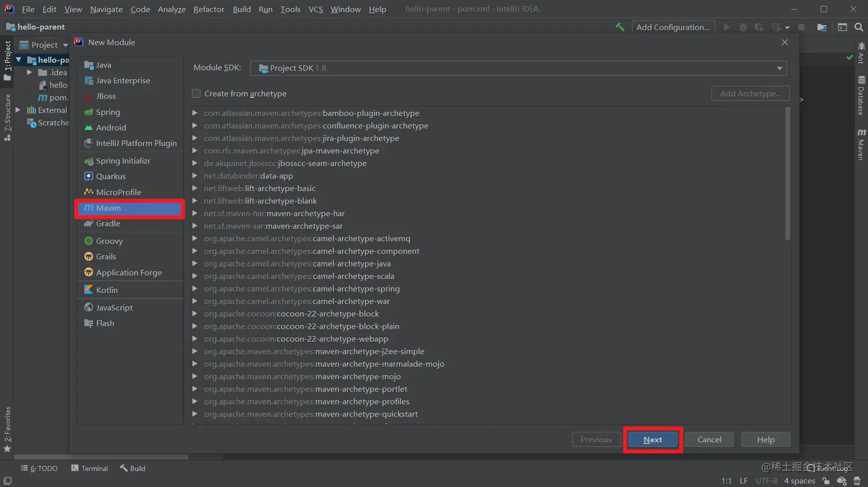
Task: Click the Build hammer icon in toolbar
Action: click(620, 27)
